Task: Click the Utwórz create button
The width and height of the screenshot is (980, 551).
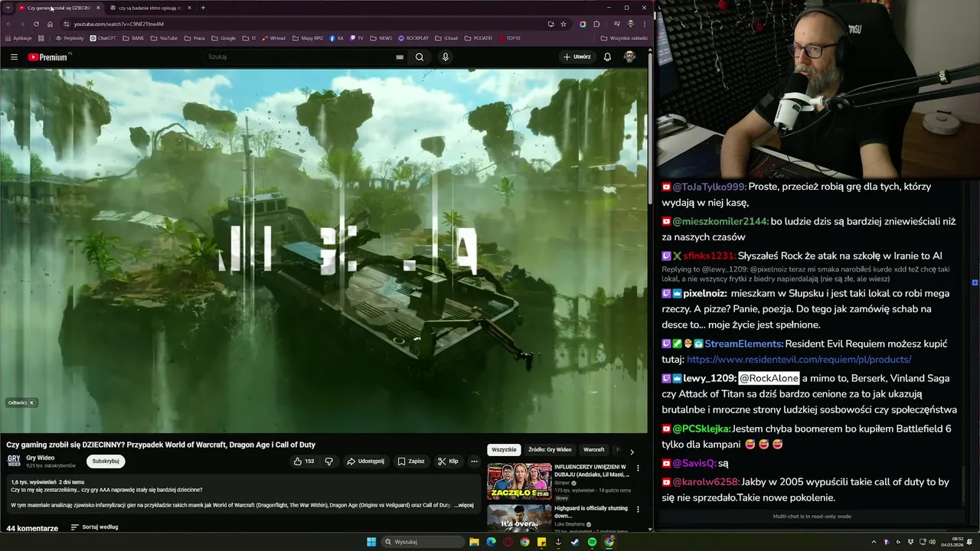Action: [x=577, y=57]
